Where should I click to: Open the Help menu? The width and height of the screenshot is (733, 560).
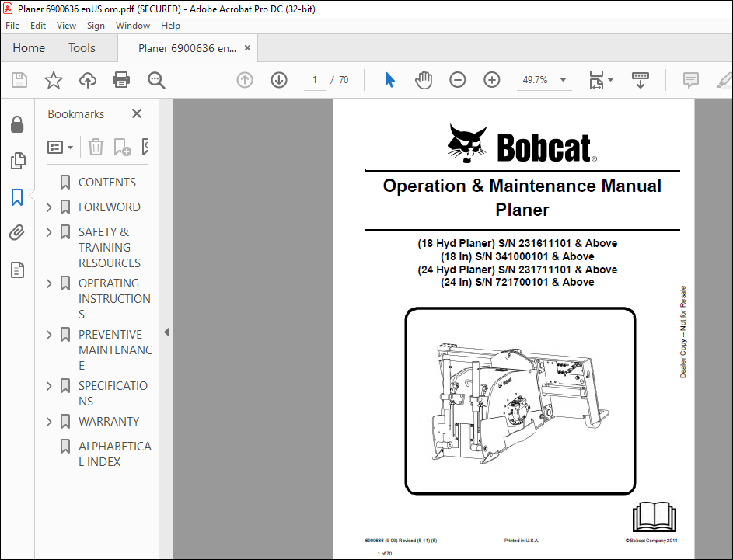pos(171,26)
